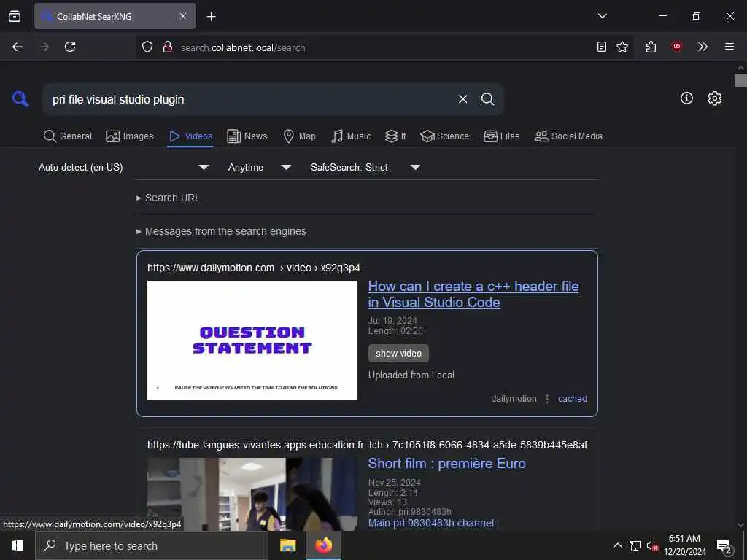747x560 pixels.
Task: Open 'Short film : première Euro' link
Action: click(447, 463)
